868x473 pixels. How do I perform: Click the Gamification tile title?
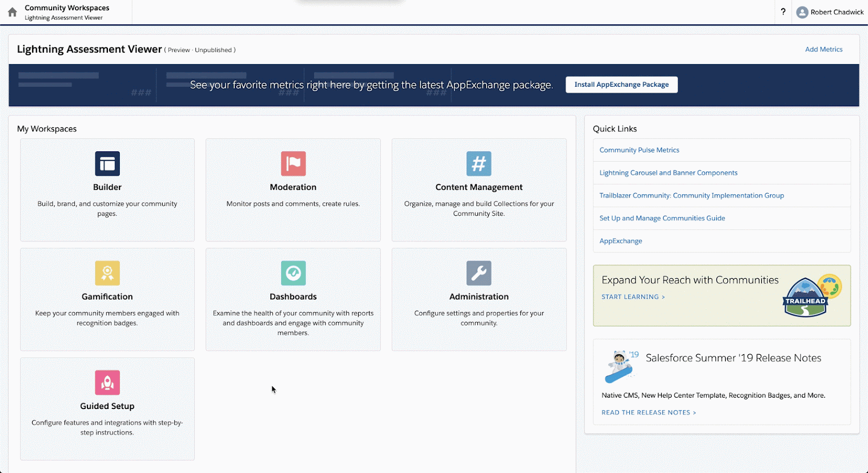pos(107,297)
